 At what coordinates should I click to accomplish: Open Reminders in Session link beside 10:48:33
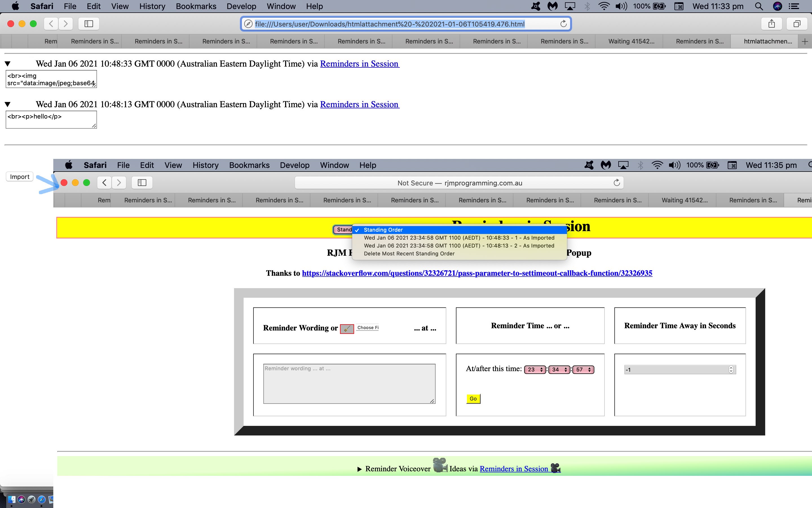[360, 63]
